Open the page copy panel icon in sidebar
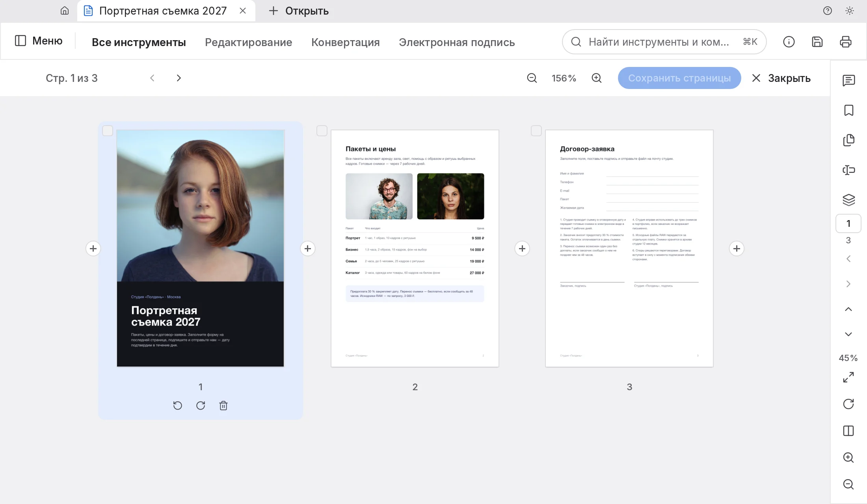The image size is (867, 504). point(848,140)
